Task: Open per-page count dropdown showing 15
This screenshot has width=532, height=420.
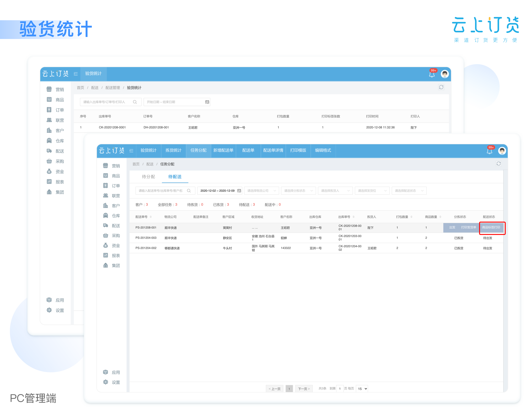Action: (362, 388)
